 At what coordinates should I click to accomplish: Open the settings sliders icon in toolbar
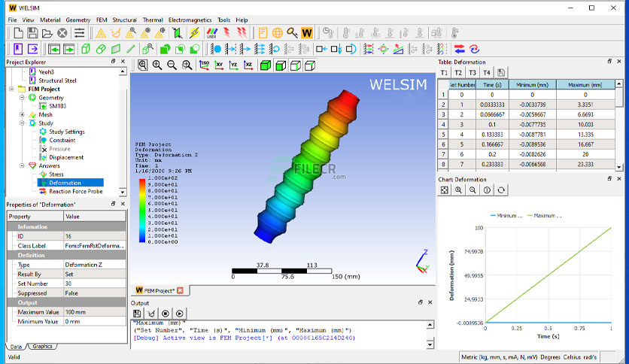point(80,33)
